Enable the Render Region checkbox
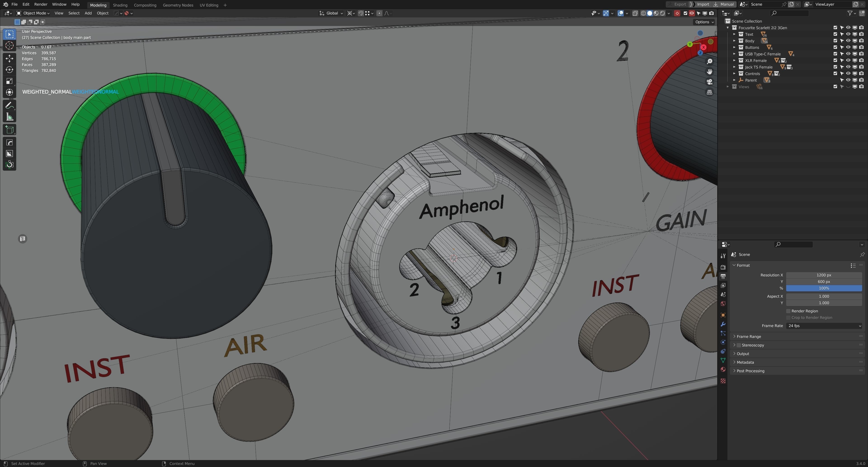 [788, 311]
